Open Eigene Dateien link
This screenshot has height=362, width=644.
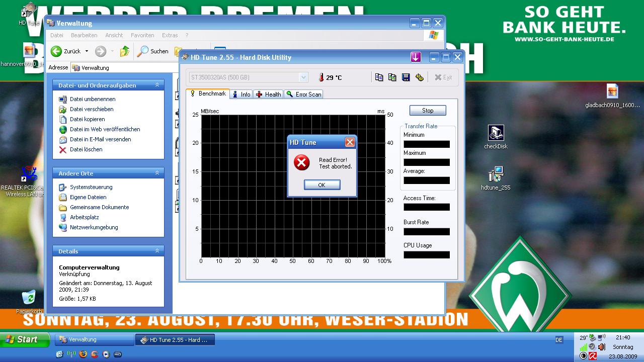88,197
